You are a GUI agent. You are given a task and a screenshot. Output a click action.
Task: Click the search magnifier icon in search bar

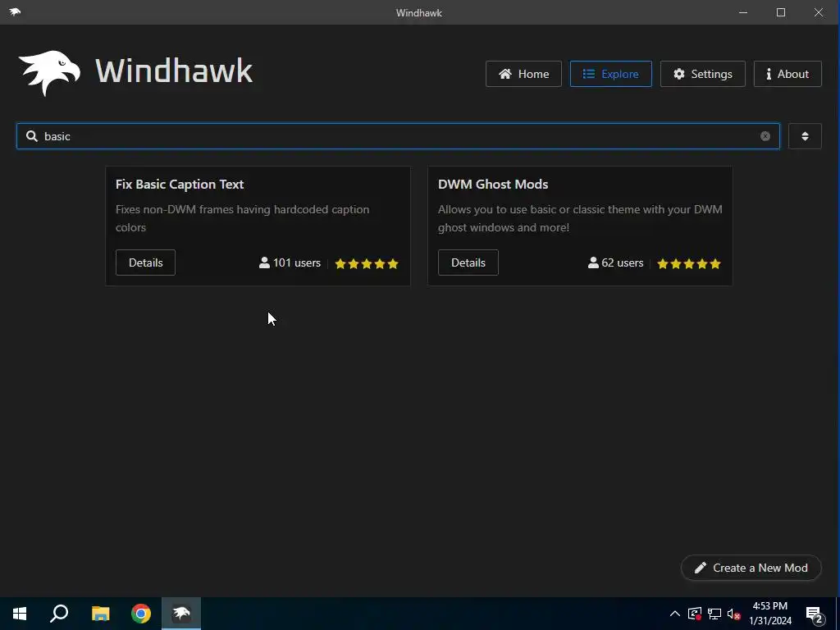point(32,136)
